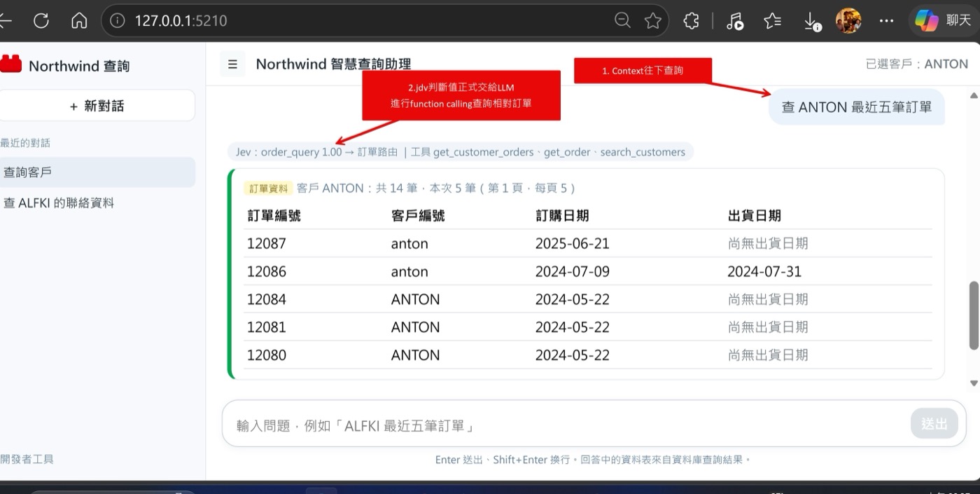Select order number 12081 cell
This screenshot has height=494, width=980.
click(x=267, y=327)
